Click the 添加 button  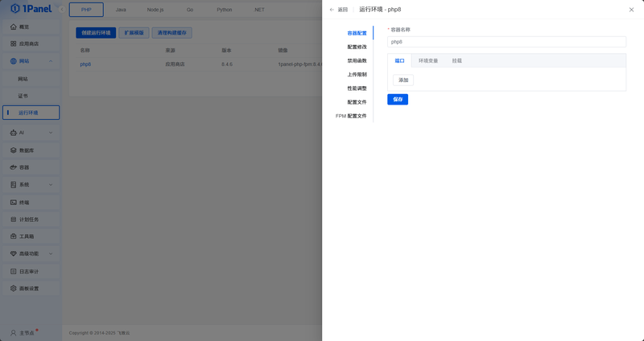pos(403,80)
